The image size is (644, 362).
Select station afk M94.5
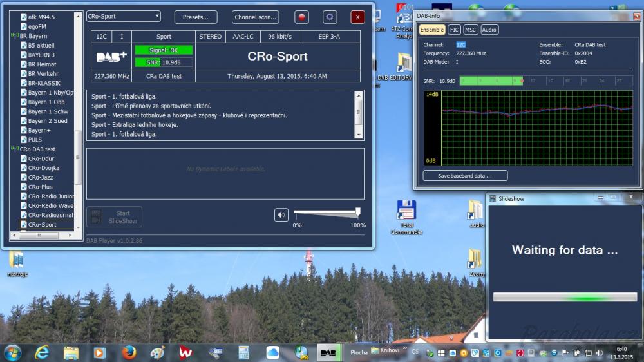click(x=41, y=17)
